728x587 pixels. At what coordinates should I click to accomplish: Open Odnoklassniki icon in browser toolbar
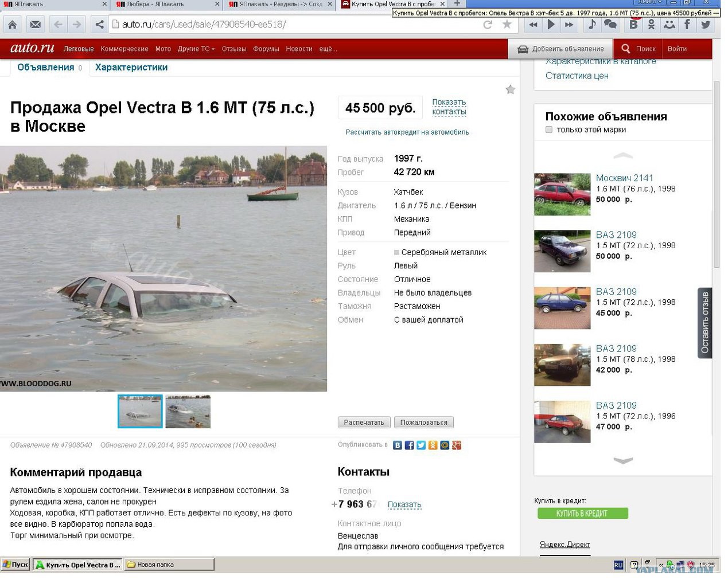(651, 25)
